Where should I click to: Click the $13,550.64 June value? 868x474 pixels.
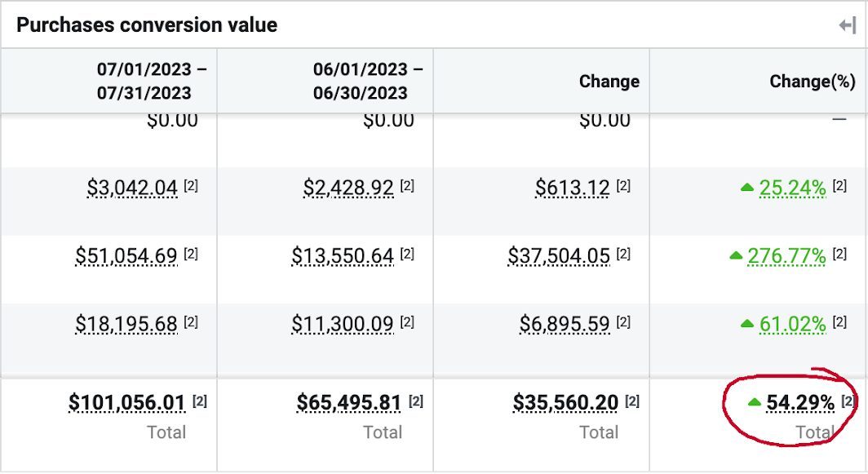tap(343, 256)
